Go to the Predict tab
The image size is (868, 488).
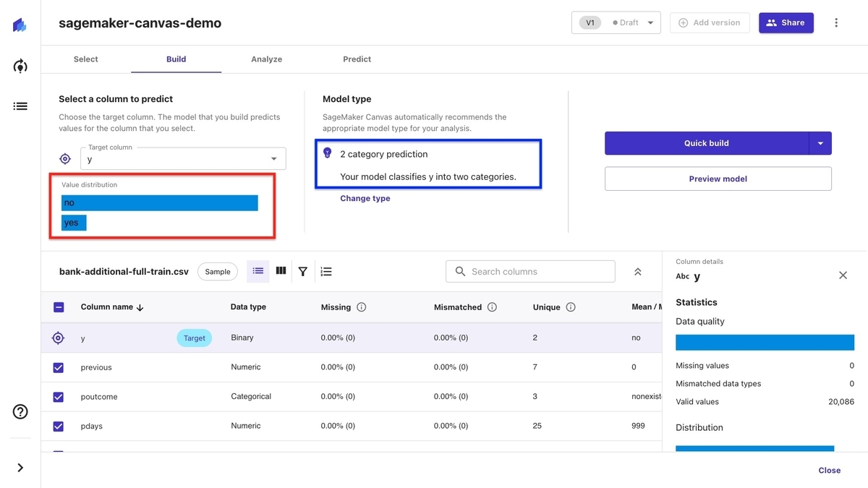[x=357, y=59]
